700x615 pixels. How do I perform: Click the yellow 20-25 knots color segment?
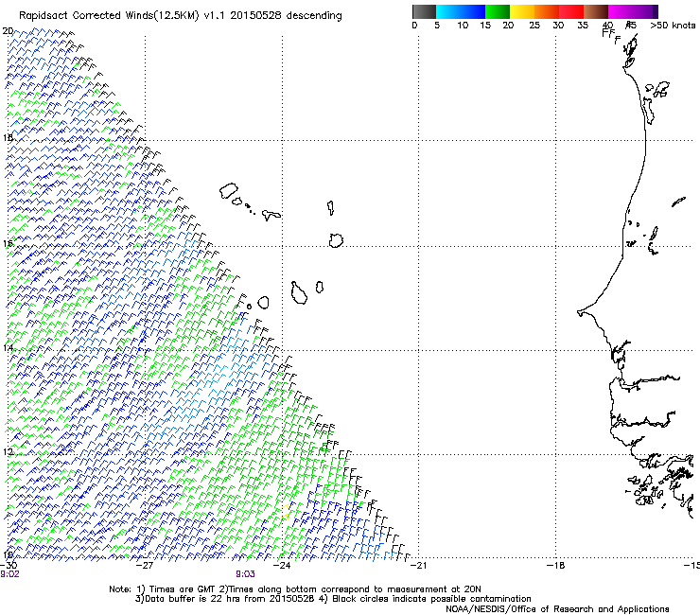coord(522,11)
